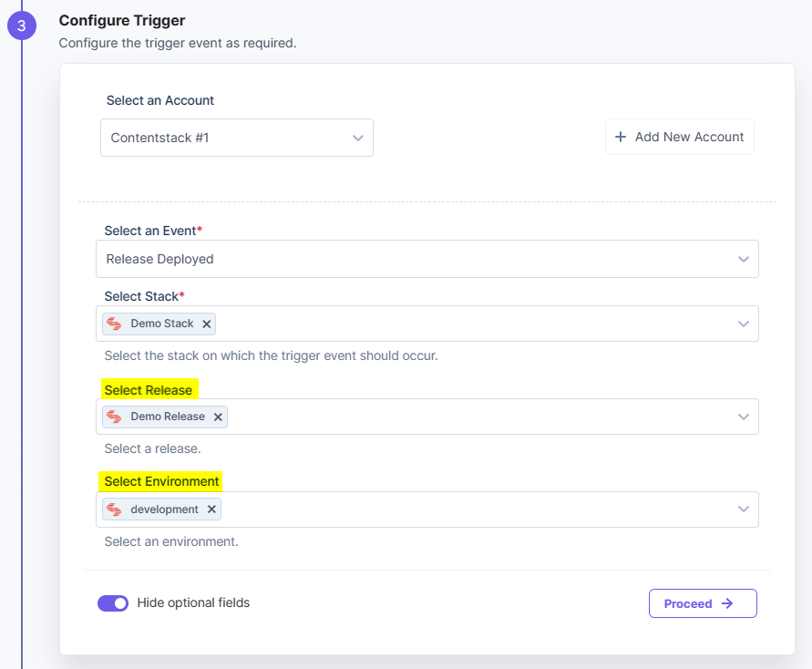Screen dimensions: 812x669
Task: Click the highlighted Select Release label
Action: (149, 389)
